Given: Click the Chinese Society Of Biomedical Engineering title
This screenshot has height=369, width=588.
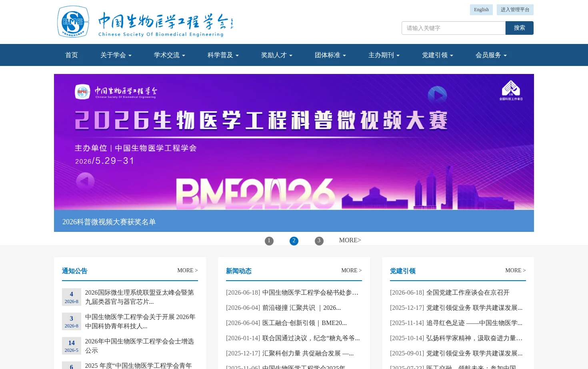Looking at the screenshot, I should coord(161,34).
